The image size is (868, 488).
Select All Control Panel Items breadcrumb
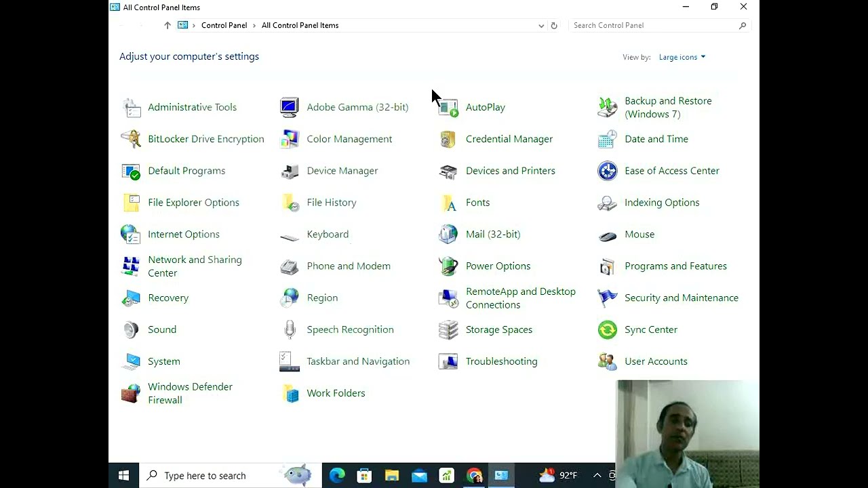tap(300, 25)
